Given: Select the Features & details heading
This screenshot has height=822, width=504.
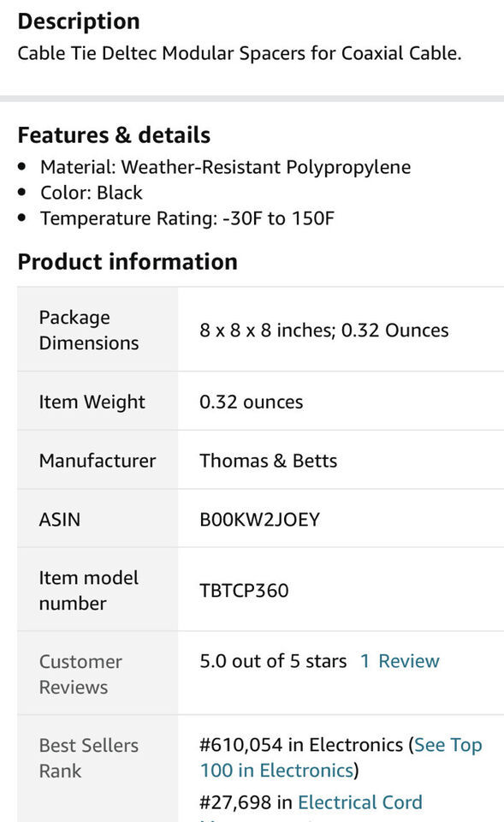Looking at the screenshot, I should (x=114, y=135).
